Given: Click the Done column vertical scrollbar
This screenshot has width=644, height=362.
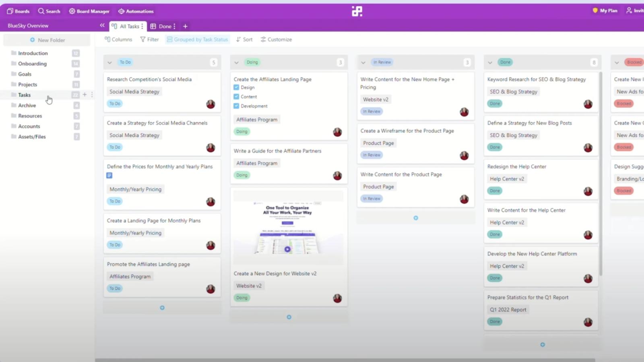Looking at the screenshot, I should 601,173.
